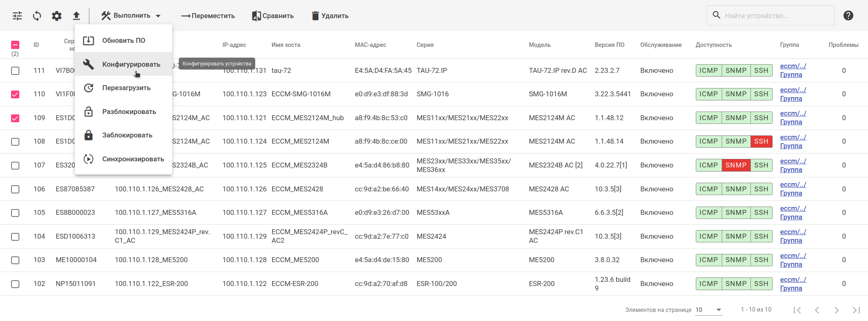Select Обновить ПО from the menu

pyautogui.click(x=123, y=41)
